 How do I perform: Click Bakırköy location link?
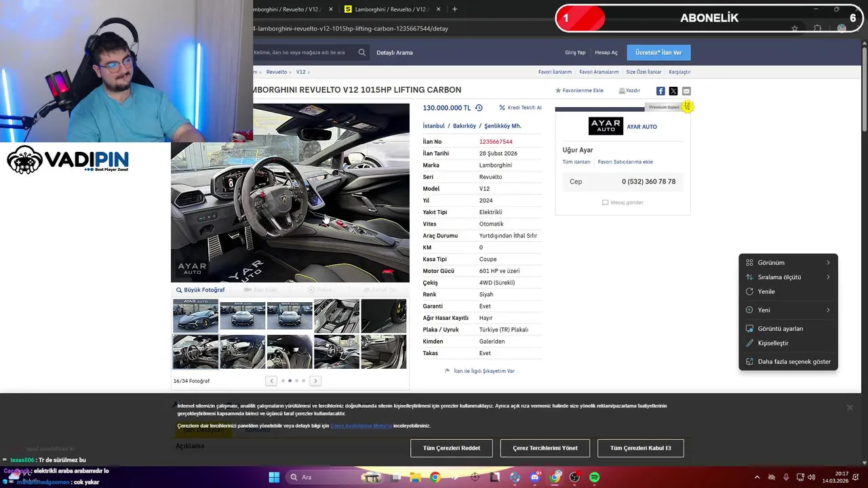(465, 126)
